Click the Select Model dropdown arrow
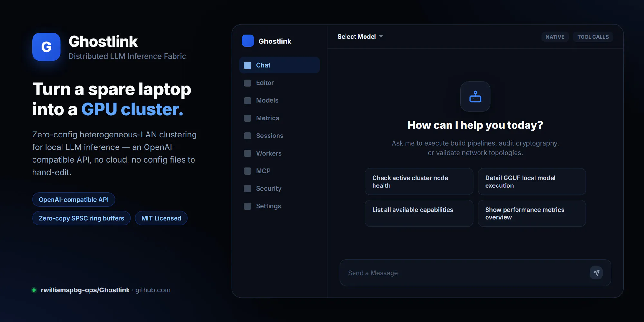 [x=381, y=37]
